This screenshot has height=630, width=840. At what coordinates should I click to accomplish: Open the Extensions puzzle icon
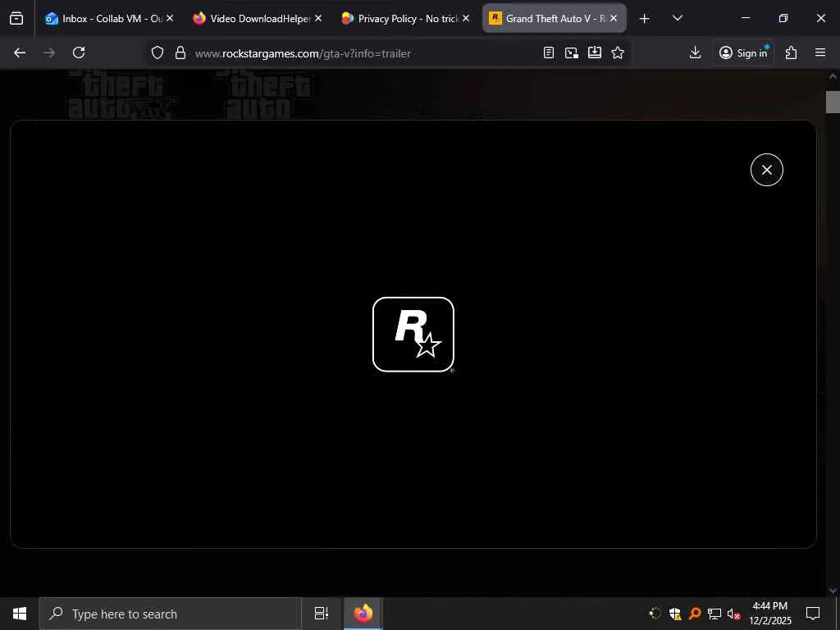(792, 52)
